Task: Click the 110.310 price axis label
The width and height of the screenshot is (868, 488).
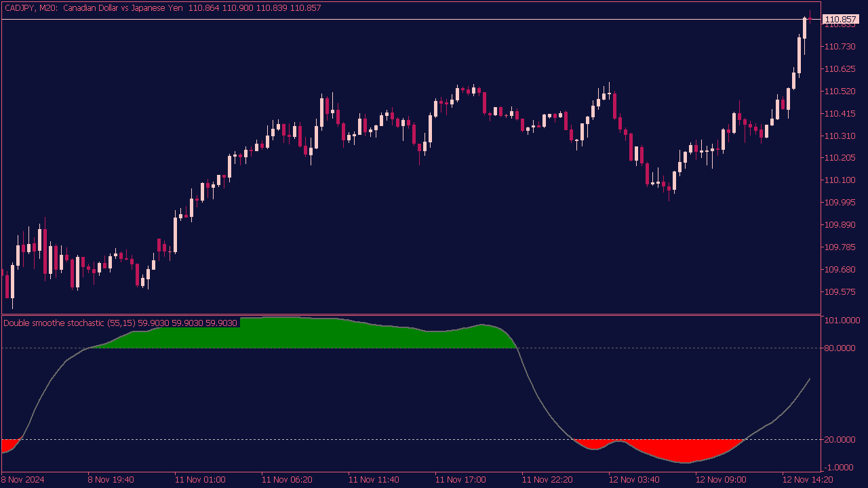Action: [x=840, y=136]
